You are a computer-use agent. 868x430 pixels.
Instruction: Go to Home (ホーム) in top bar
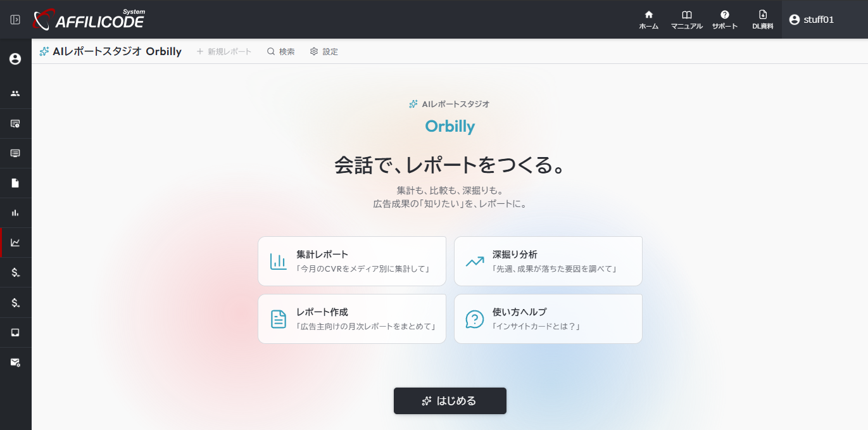tap(648, 20)
